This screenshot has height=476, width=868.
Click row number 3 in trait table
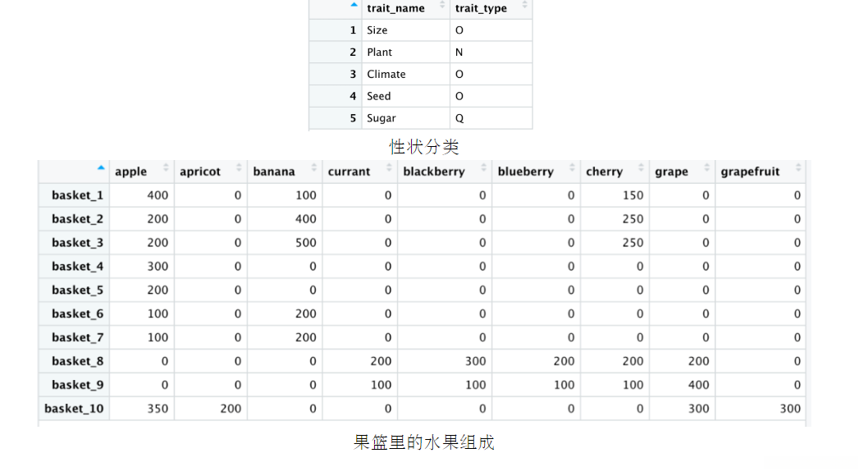pos(353,74)
